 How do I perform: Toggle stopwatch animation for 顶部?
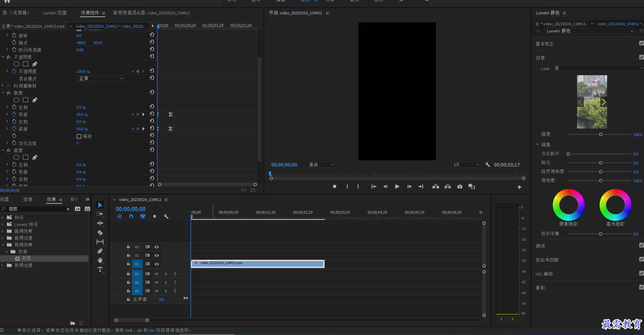[x=14, y=114]
